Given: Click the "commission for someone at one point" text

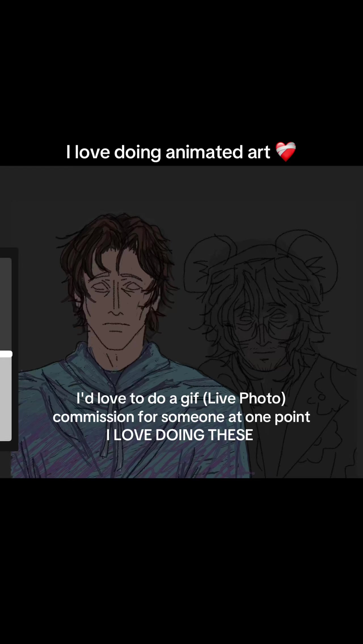Looking at the screenshot, I should pos(181,417).
